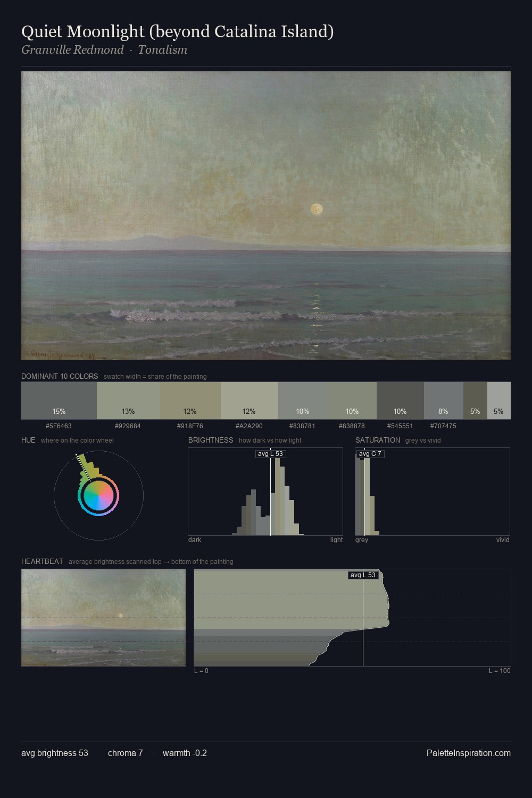The height and width of the screenshot is (798, 532).
Task: Click the 'dark' axis label
Action: 195,540
